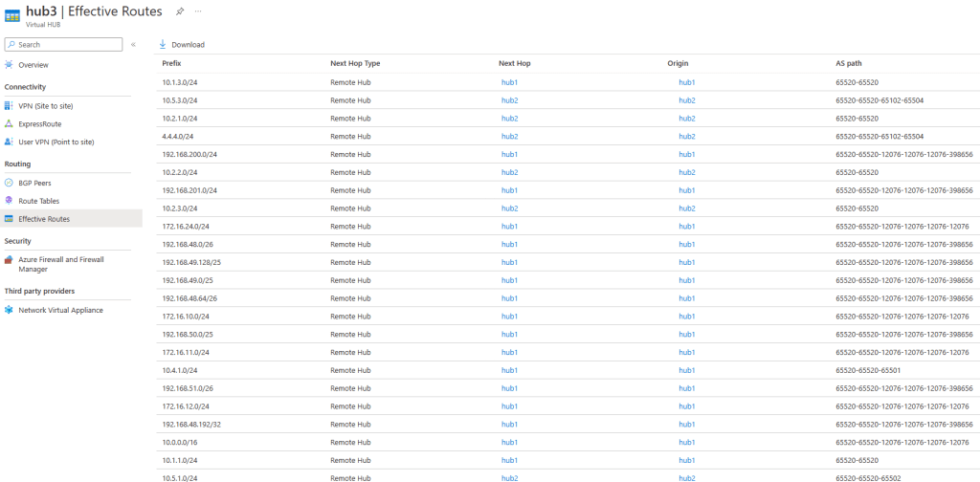Click the ExpressRoute triangle icon
This screenshot has width=980, height=482.
tap(10, 124)
